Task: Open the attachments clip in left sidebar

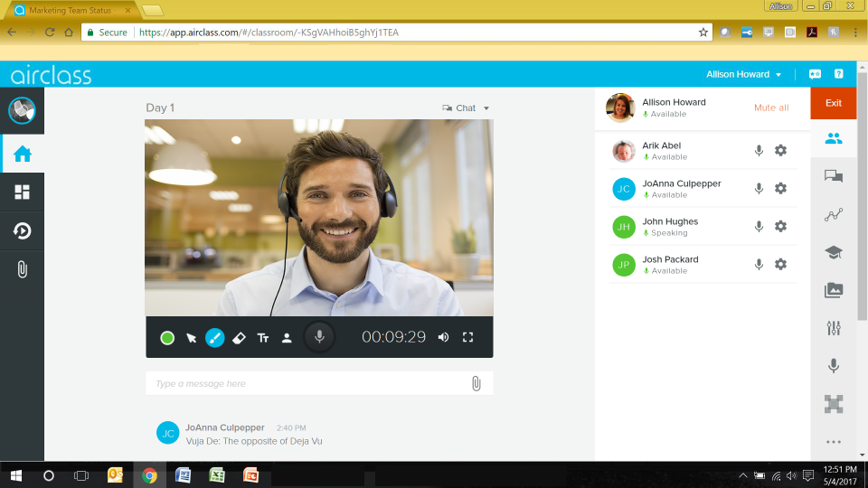Action: pos(22,269)
